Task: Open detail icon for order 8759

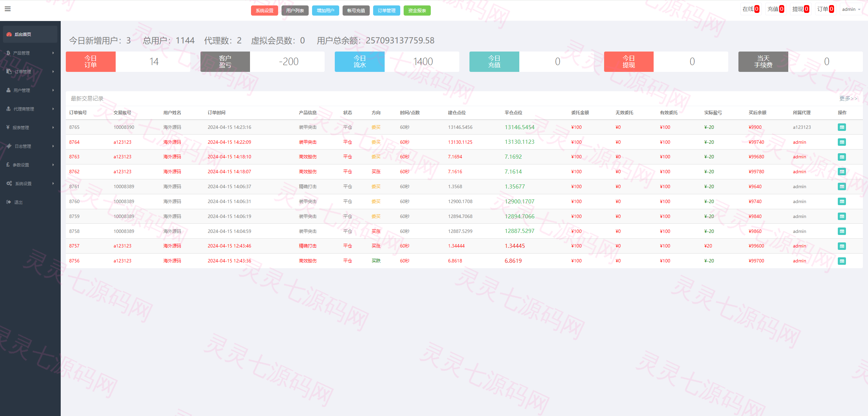Action: (x=842, y=216)
